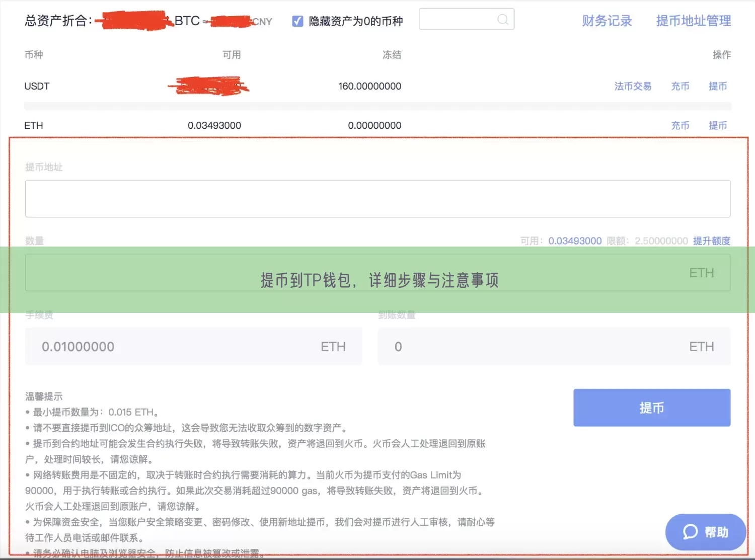Click the limit value 2.50000000
Screen dimensions: 755x560
coord(661,241)
